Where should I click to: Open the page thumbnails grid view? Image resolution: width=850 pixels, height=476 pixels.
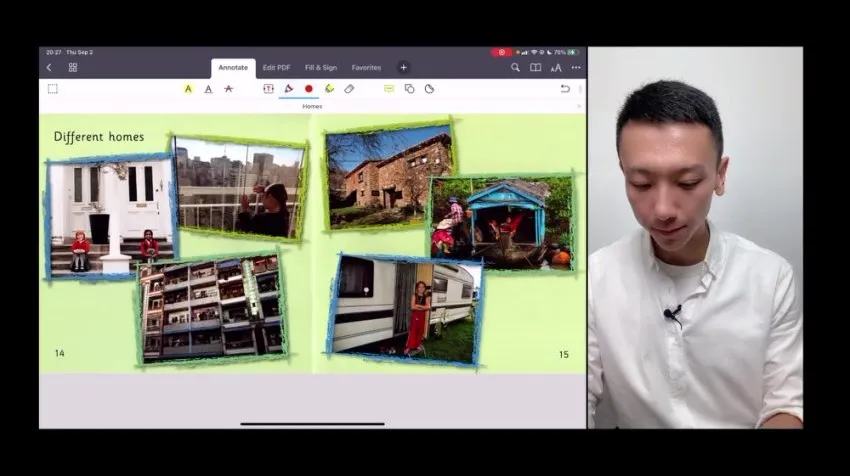(73, 68)
